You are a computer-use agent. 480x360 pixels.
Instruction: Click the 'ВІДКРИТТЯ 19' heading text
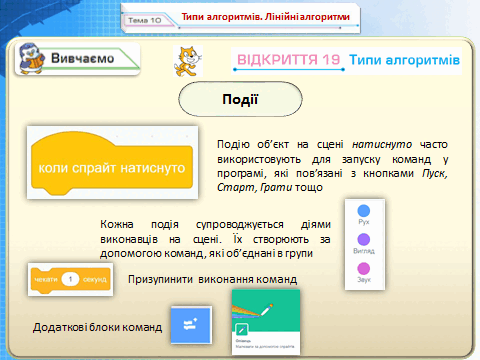coord(288,60)
